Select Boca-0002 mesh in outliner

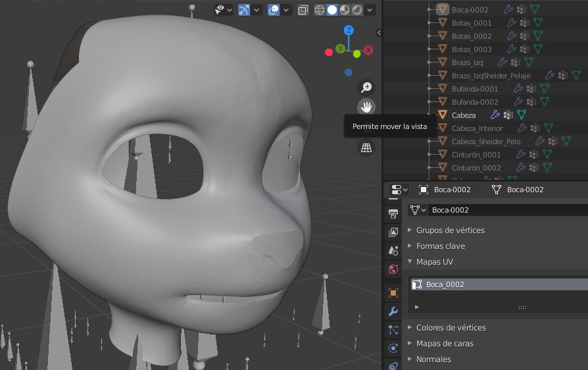pyautogui.click(x=470, y=10)
